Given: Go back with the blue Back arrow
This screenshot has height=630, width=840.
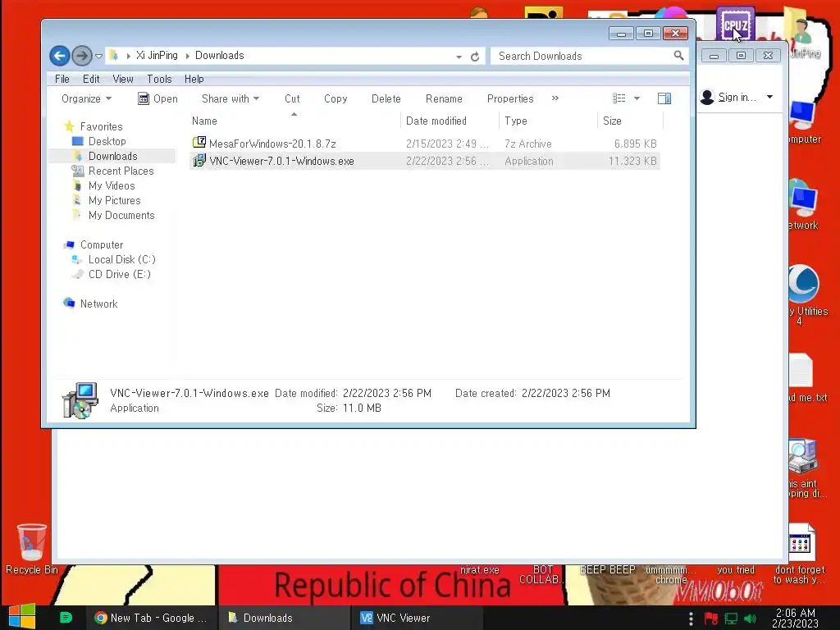Looking at the screenshot, I should 59,56.
